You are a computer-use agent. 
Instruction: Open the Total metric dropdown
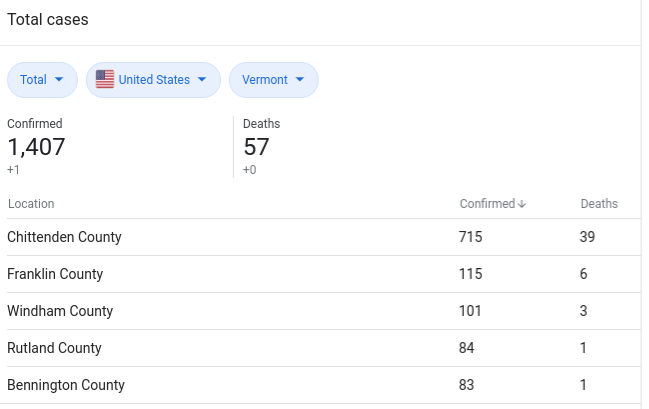coord(42,80)
